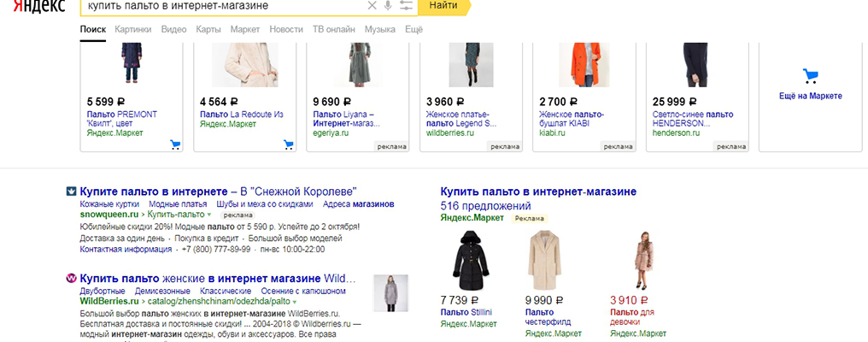This screenshot has height=342, width=868.
Task: Click the blue cart icon above Ещё на Маркете
Action: tap(810, 76)
